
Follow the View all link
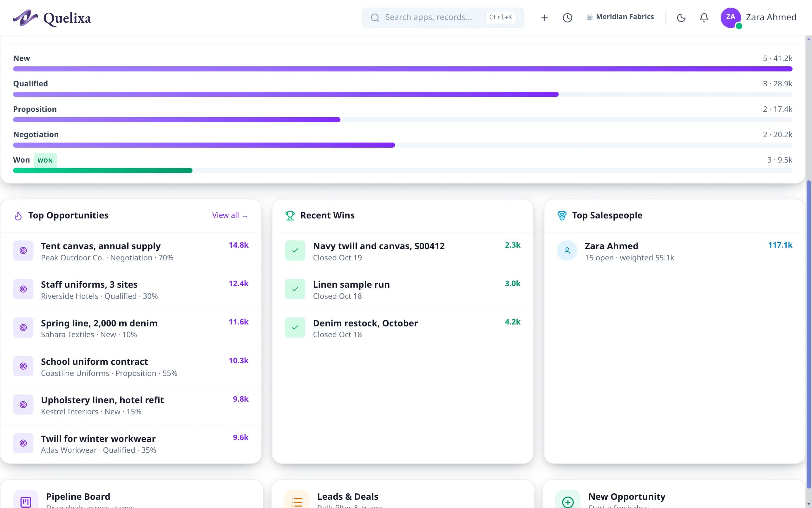(x=230, y=215)
